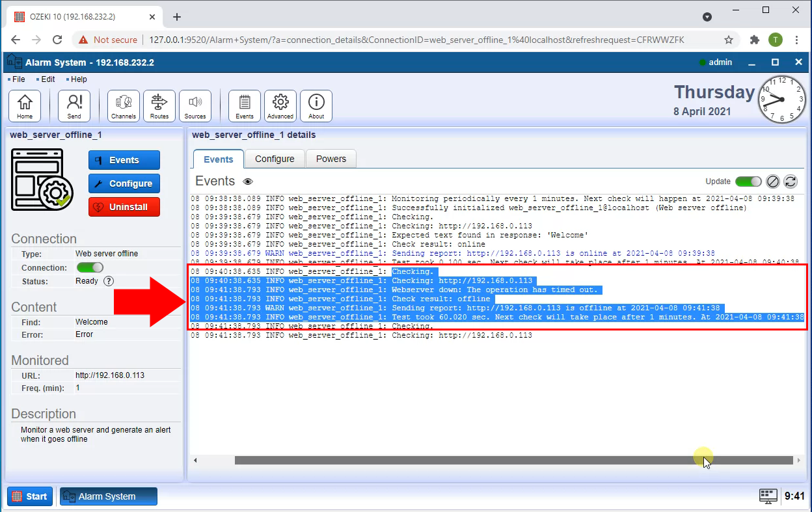This screenshot has width=812, height=512.
Task: Click the 'Successfully initialized' log line
Action: (x=468, y=208)
